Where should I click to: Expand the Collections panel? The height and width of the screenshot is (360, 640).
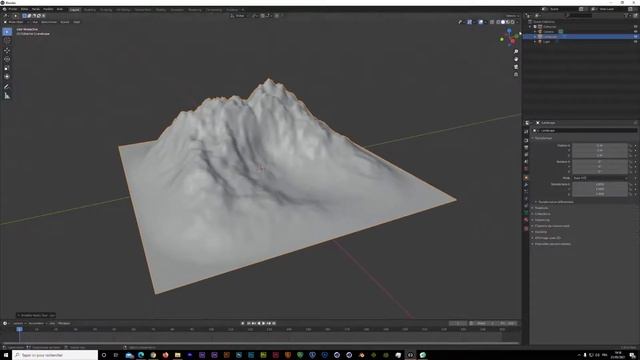tap(542, 214)
